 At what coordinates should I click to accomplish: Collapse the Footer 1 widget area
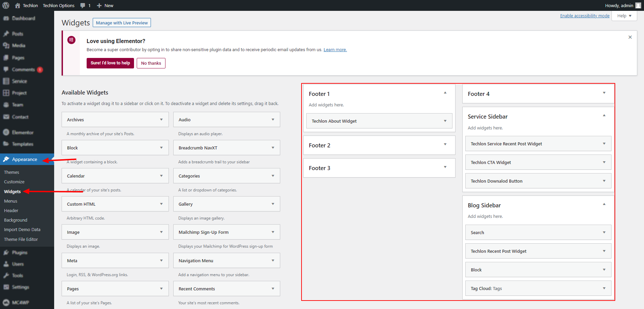point(445,93)
